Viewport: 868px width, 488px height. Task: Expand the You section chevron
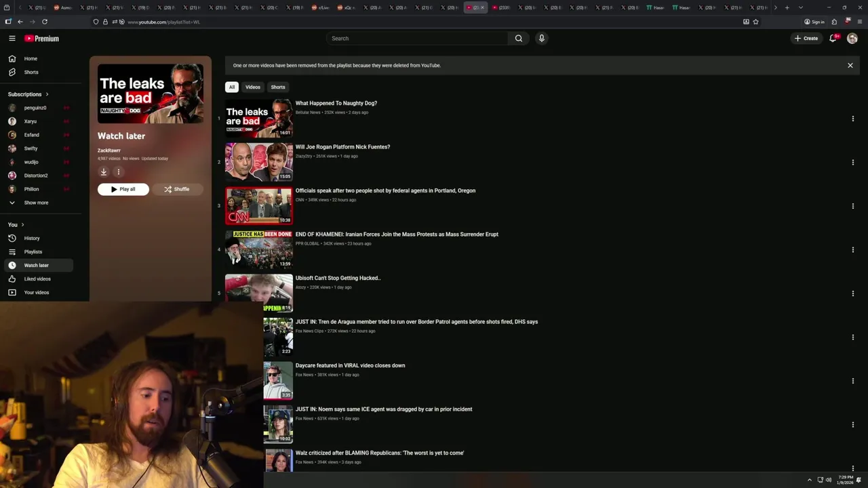click(x=22, y=225)
